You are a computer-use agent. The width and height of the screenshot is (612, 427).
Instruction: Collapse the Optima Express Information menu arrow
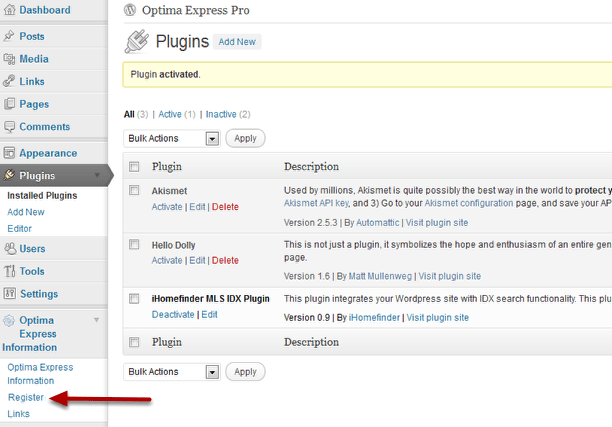pyautogui.click(x=96, y=320)
